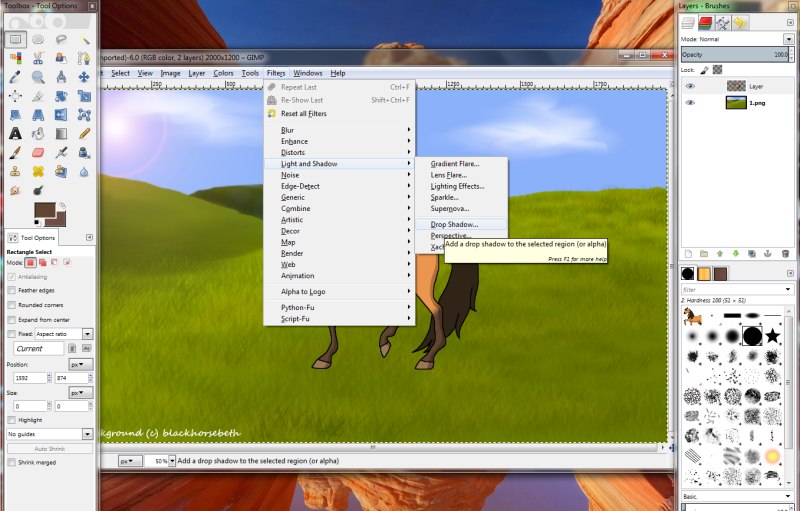This screenshot has height=511, width=800.
Task: Open the Fixed Aspect ratio dropdown
Action: [88, 334]
